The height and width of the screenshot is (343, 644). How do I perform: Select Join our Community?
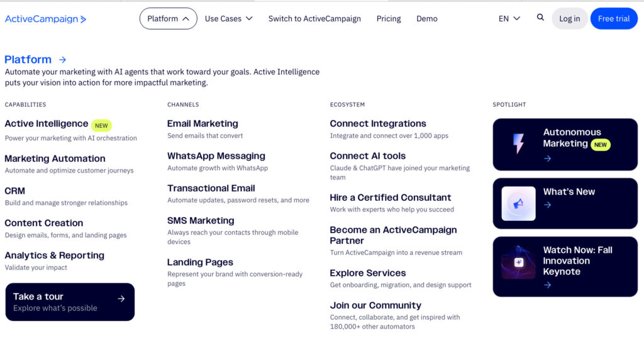click(x=376, y=306)
